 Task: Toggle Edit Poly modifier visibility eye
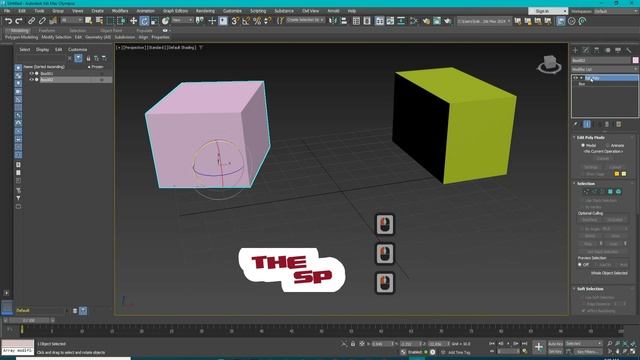click(x=576, y=78)
